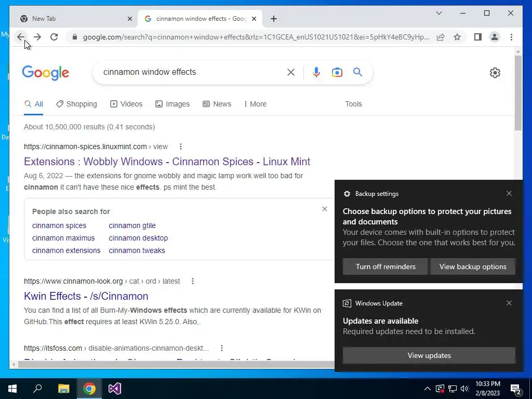
Task: Start voice search with microphone icon
Action: [316, 72]
